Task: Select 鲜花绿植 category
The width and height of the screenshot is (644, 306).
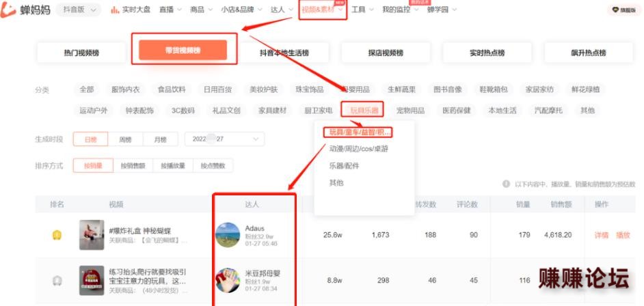Action: point(585,89)
